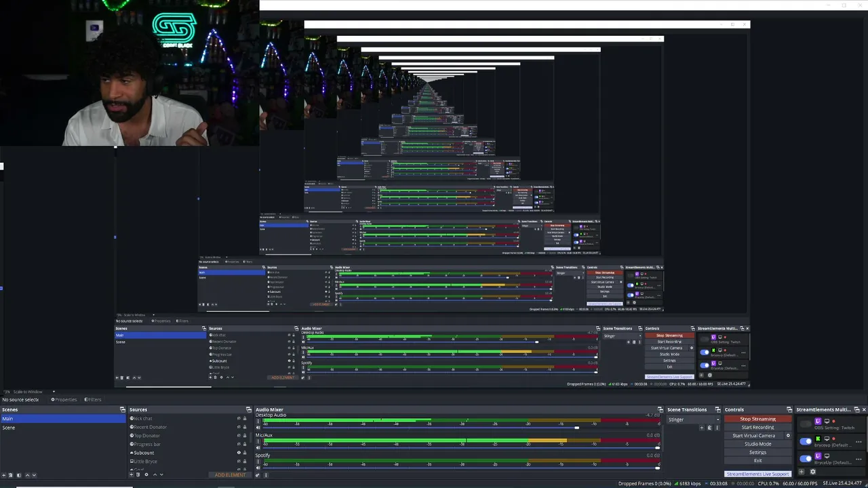Remove the source with the Sources trash icon

pyautogui.click(x=138, y=474)
